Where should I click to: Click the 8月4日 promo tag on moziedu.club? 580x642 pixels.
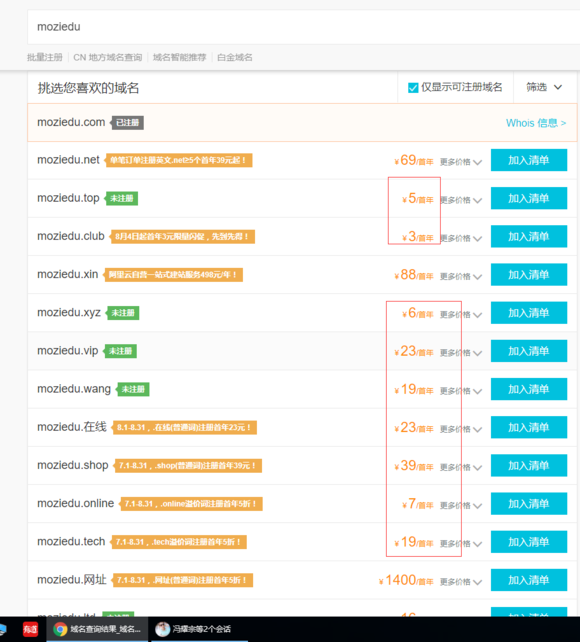tap(182, 237)
